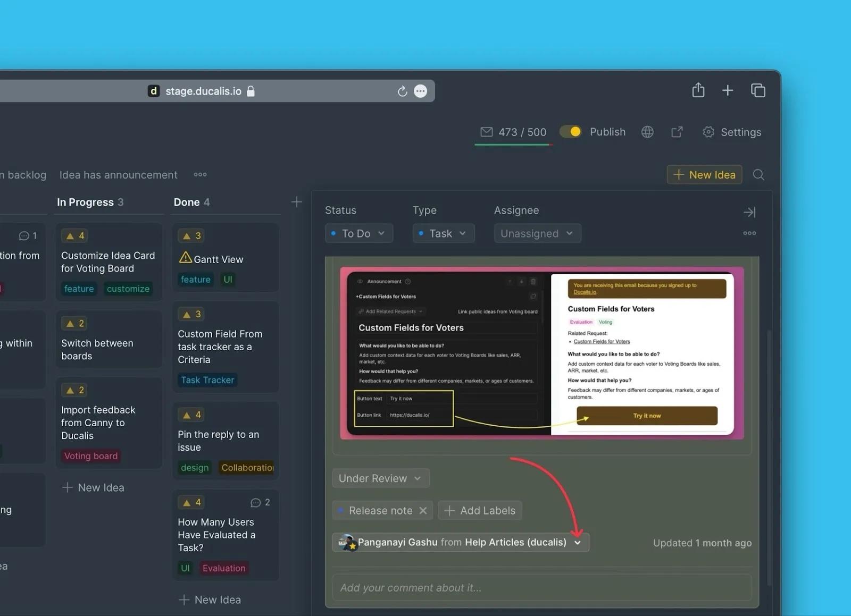851x616 pixels.
Task: Collapse the idea side panel arrow icon
Action: pyautogui.click(x=749, y=212)
